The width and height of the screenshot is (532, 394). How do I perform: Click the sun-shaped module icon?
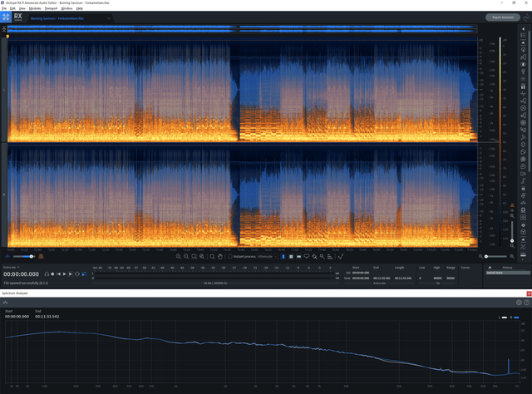[523, 79]
